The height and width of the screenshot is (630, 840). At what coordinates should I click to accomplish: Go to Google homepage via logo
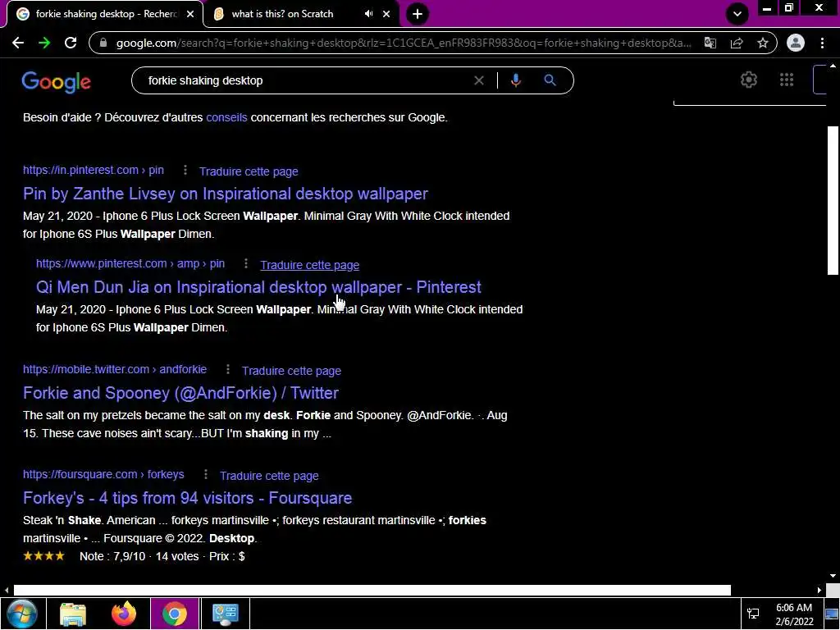pos(57,83)
